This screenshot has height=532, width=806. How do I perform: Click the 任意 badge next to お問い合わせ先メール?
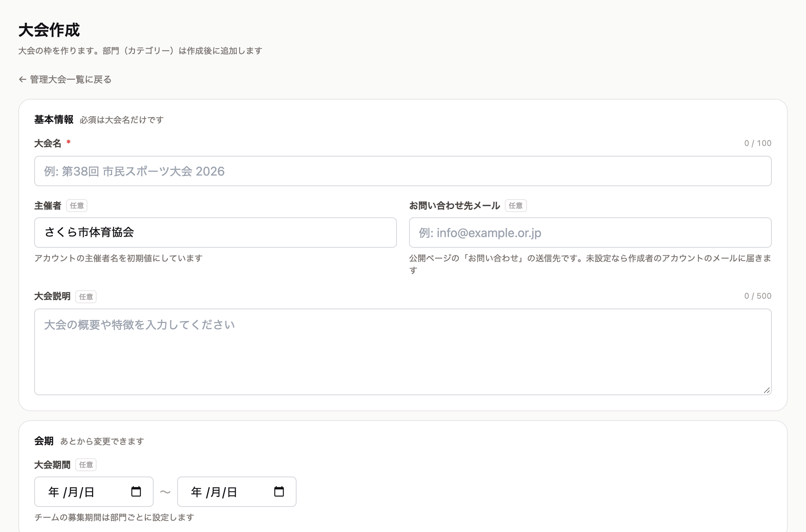[x=516, y=206]
